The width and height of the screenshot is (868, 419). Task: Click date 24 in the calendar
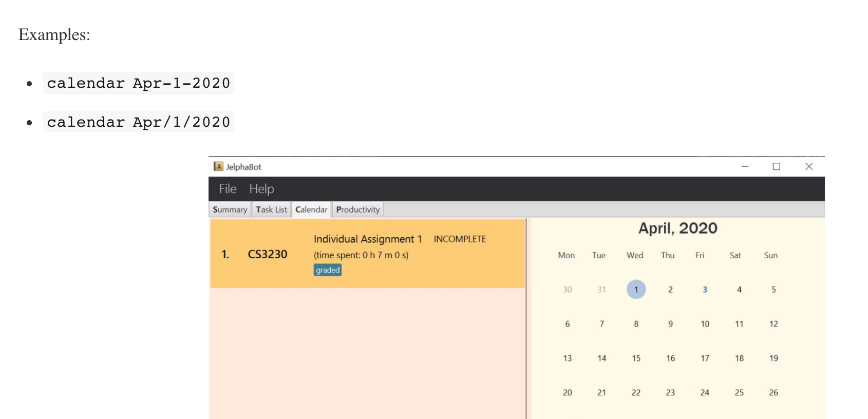pos(705,393)
